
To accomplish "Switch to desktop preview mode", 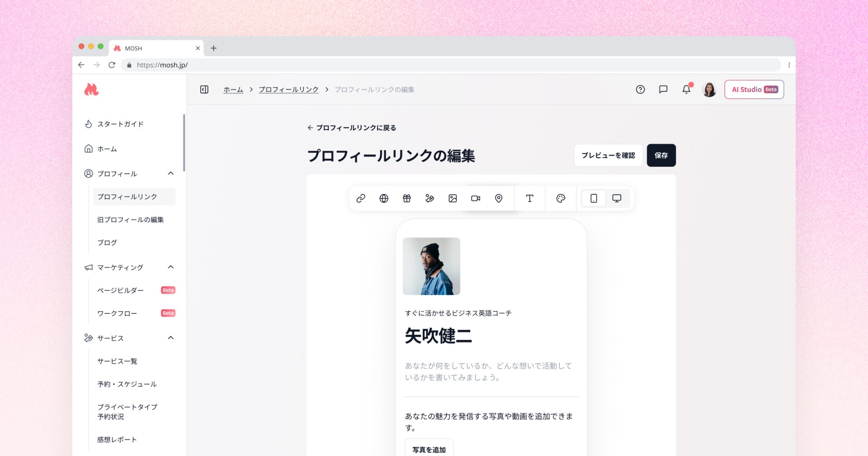I will [617, 198].
